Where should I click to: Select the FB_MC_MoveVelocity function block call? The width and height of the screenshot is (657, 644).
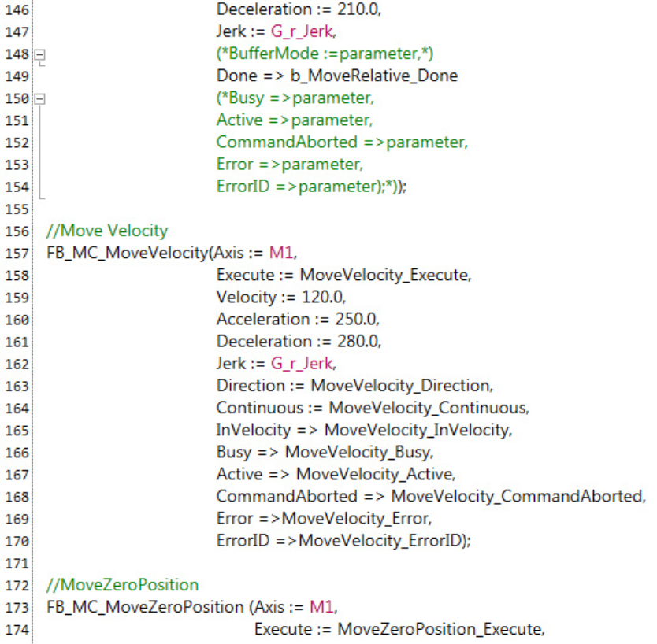128,253
